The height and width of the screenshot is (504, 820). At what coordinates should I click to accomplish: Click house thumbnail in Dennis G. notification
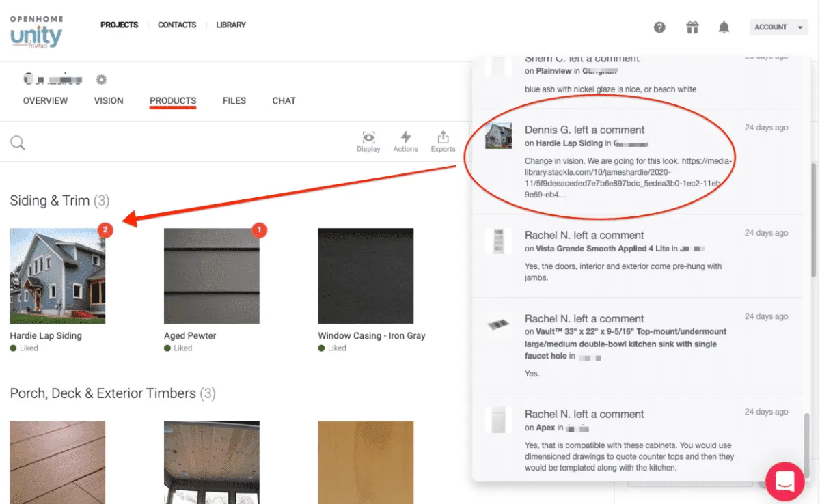click(x=498, y=135)
